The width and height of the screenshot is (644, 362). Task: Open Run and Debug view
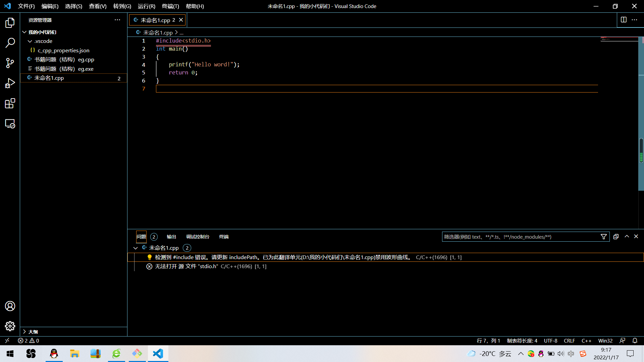(10, 83)
